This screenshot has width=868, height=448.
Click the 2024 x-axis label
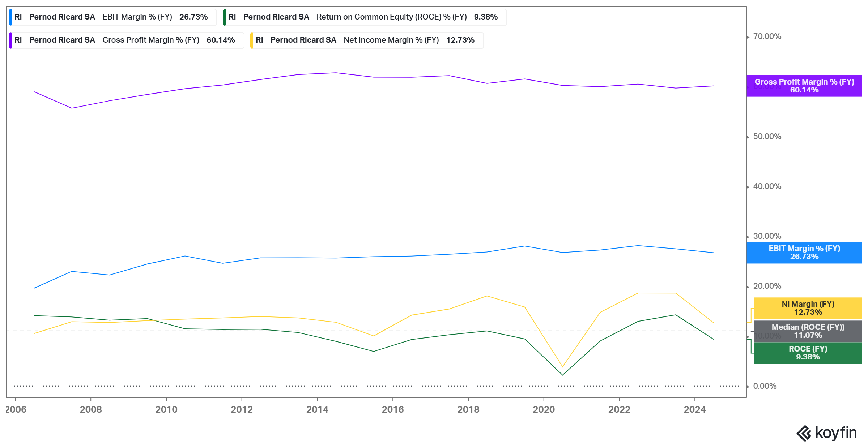695,409
